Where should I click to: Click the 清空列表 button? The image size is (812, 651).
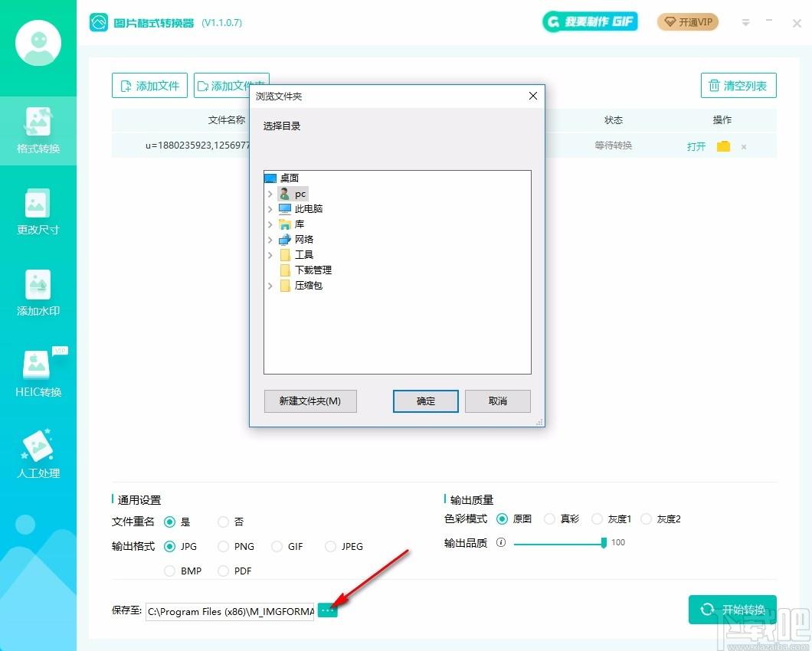coord(738,86)
